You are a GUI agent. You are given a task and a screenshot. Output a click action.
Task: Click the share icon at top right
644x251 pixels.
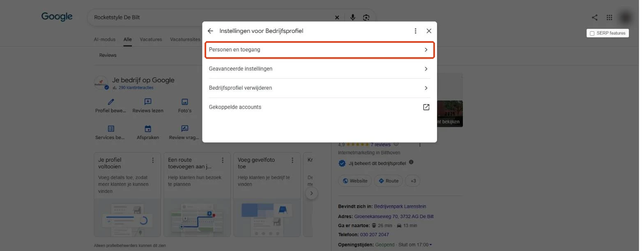click(x=594, y=17)
